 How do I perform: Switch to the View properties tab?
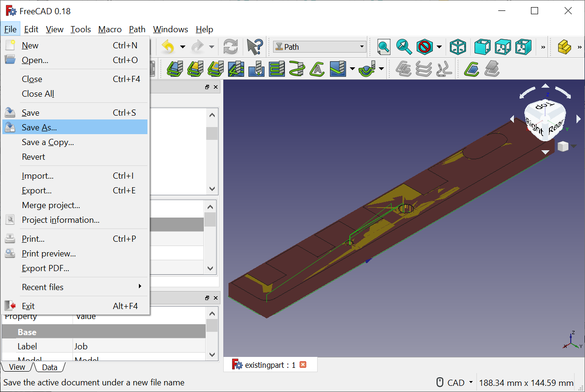tap(17, 367)
